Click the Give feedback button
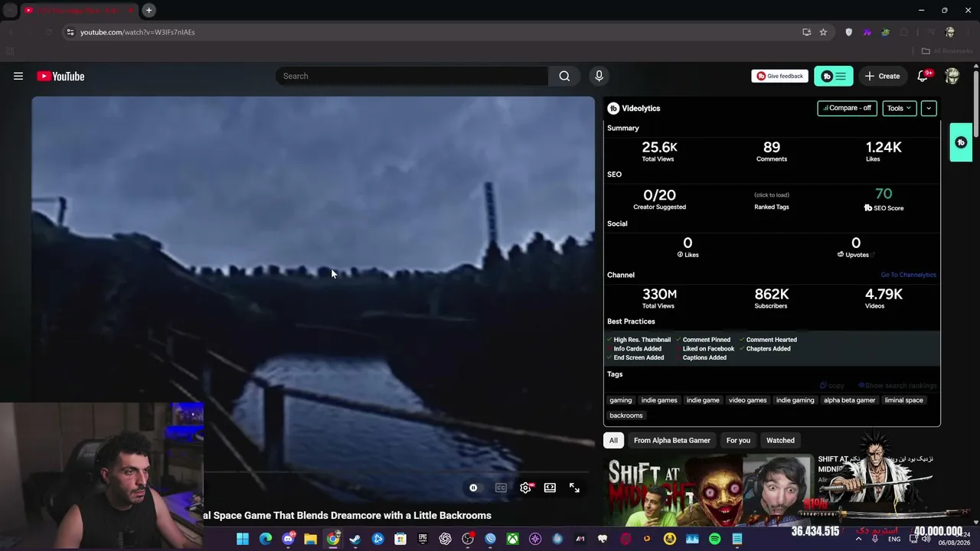980x551 pixels. (x=779, y=76)
